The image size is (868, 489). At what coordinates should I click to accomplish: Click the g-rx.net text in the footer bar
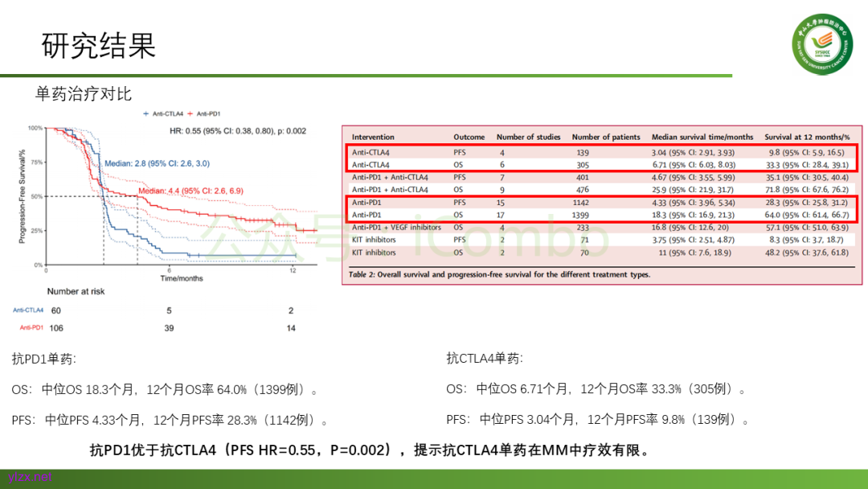point(31,478)
